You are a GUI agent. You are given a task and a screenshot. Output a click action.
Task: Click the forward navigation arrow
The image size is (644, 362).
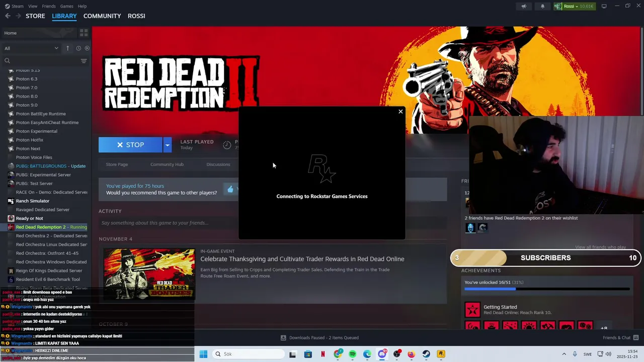(x=19, y=16)
